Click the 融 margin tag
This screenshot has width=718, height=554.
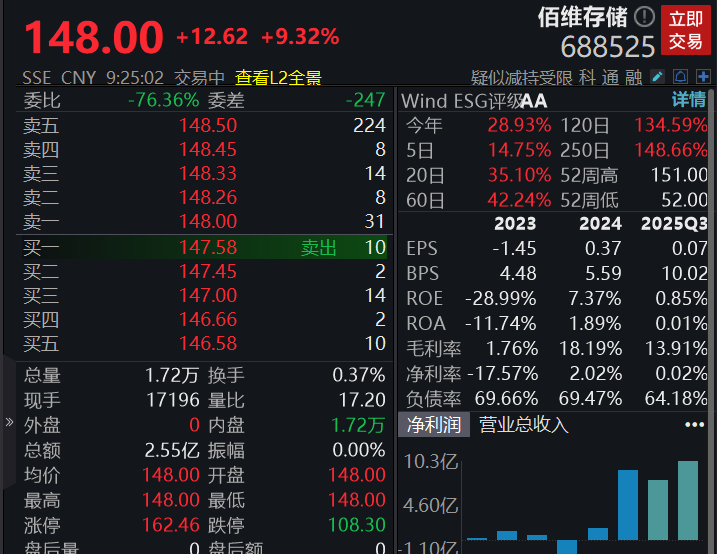[x=633, y=78]
